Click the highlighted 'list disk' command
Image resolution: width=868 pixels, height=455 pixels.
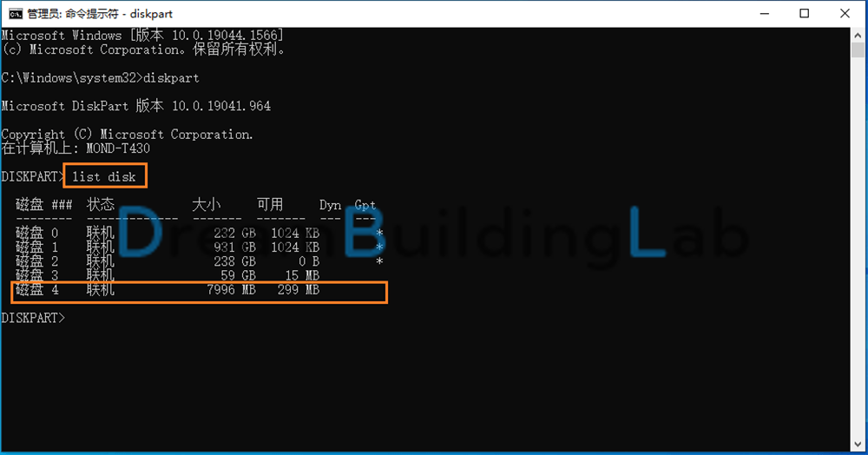tap(104, 176)
